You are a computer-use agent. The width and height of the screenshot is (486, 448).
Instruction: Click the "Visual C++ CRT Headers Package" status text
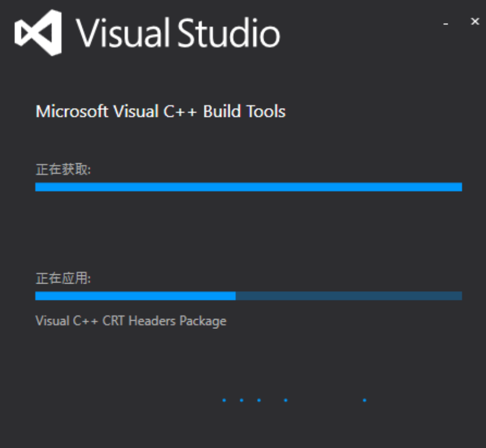click(x=131, y=321)
